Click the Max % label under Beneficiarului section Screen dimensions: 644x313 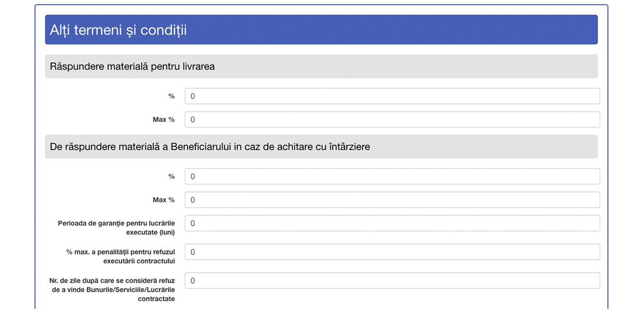tap(163, 200)
